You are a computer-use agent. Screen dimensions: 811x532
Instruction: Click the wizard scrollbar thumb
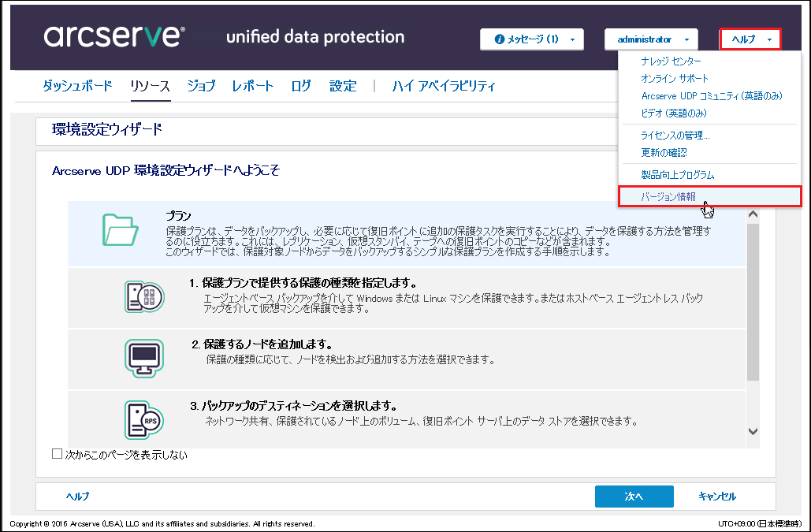[x=753, y=302]
